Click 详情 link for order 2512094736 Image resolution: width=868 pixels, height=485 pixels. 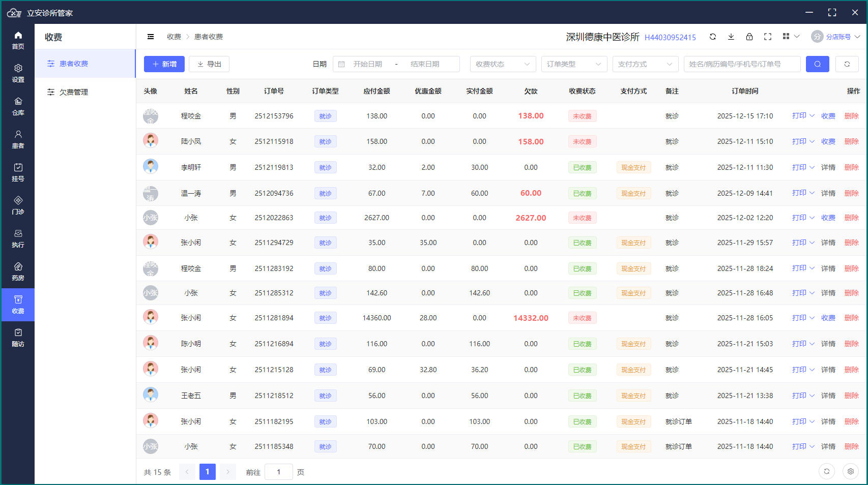[828, 193]
